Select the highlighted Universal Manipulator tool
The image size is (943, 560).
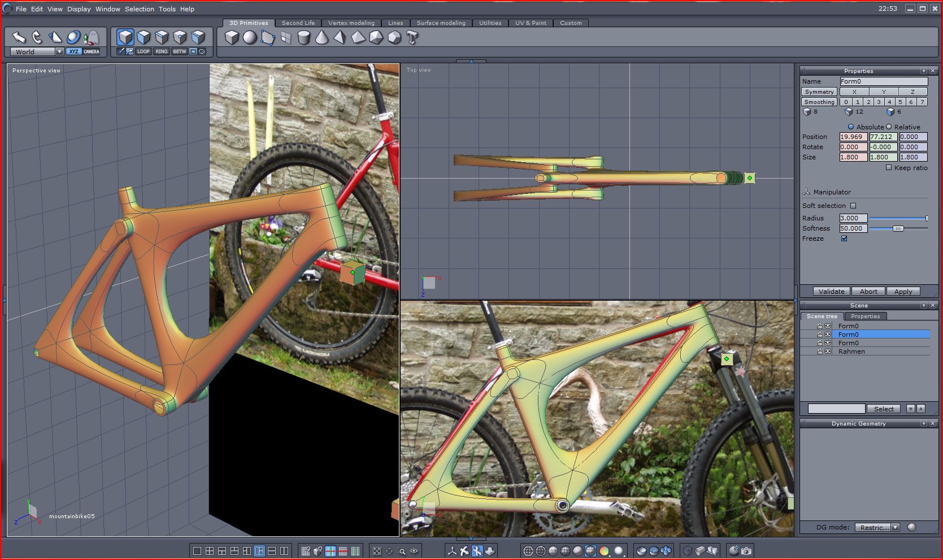click(73, 37)
